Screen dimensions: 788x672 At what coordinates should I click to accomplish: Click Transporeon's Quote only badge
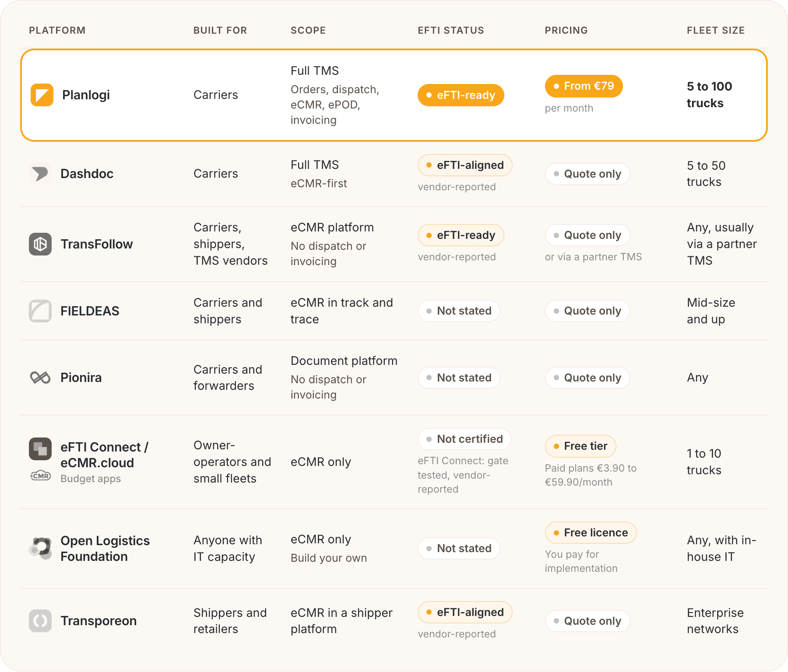[587, 621]
